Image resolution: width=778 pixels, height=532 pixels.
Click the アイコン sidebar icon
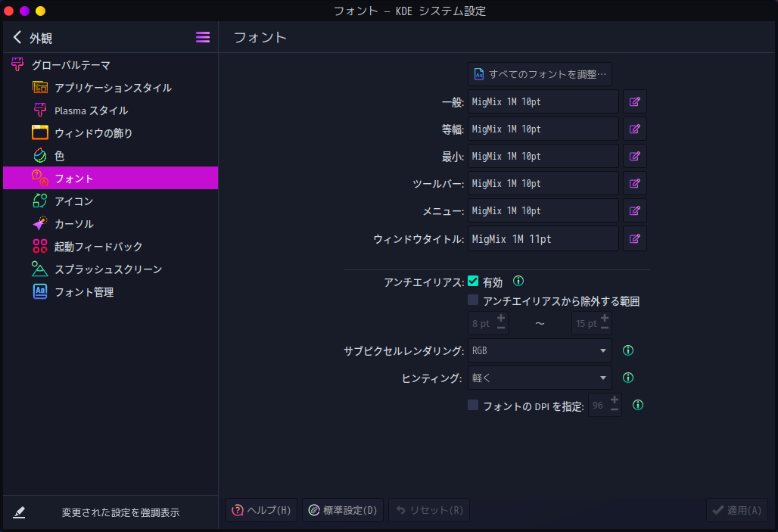pos(39,201)
